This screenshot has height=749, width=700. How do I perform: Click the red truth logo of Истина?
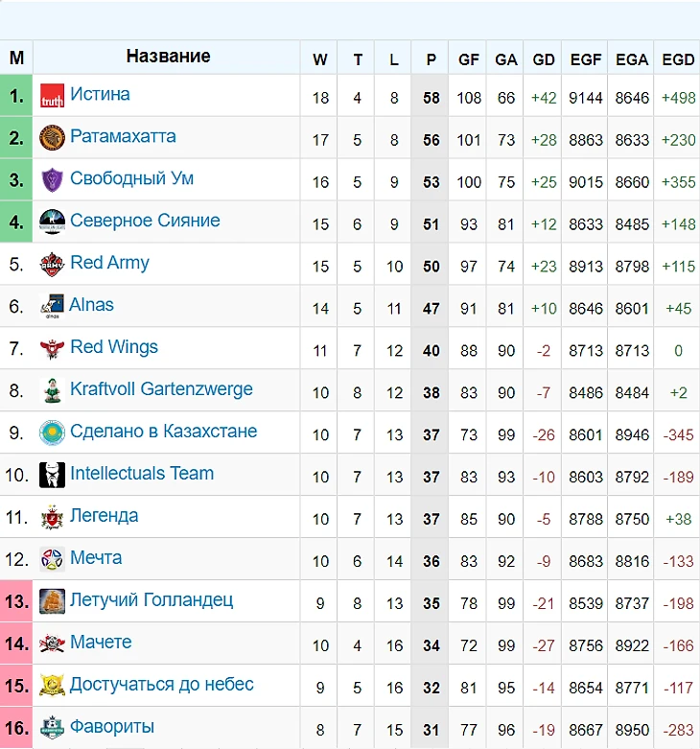(x=52, y=96)
